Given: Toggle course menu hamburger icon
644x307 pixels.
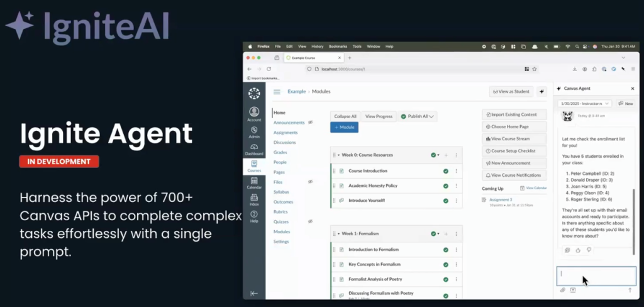Looking at the screenshot, I should (277, 92).
